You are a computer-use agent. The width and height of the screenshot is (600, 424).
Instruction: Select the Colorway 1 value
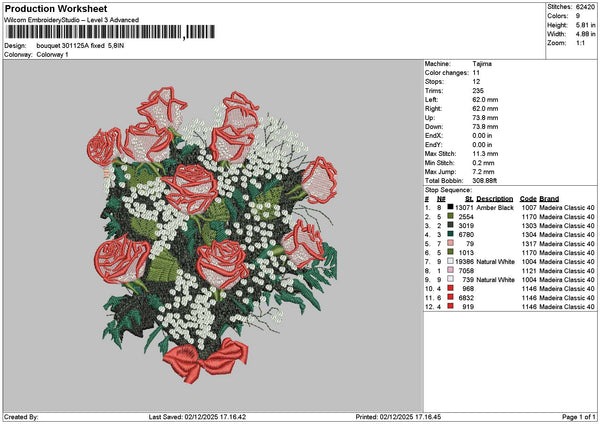point(52,55)
